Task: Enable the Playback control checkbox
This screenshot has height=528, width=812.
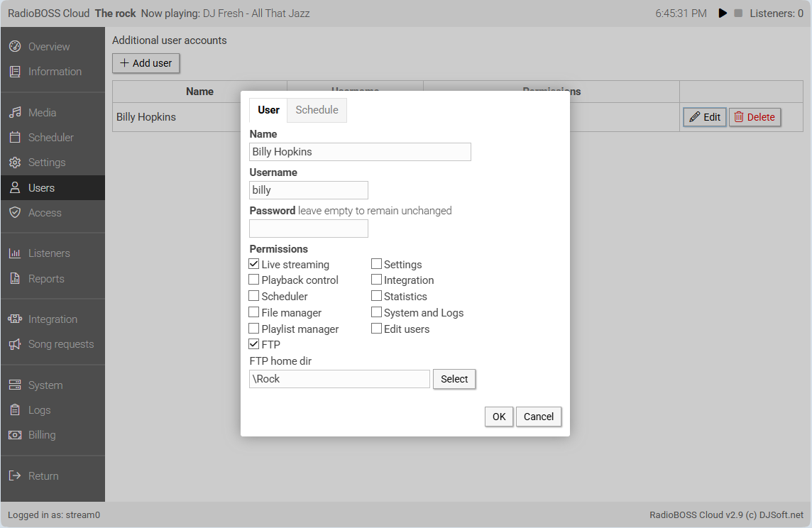Action: (254, 280)
